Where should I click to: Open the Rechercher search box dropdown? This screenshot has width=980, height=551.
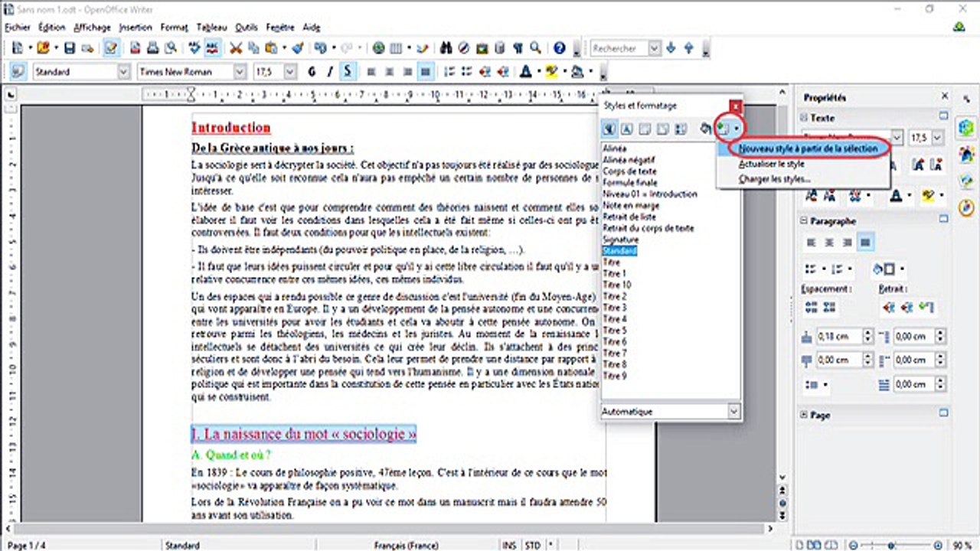[x=654, y=48]
